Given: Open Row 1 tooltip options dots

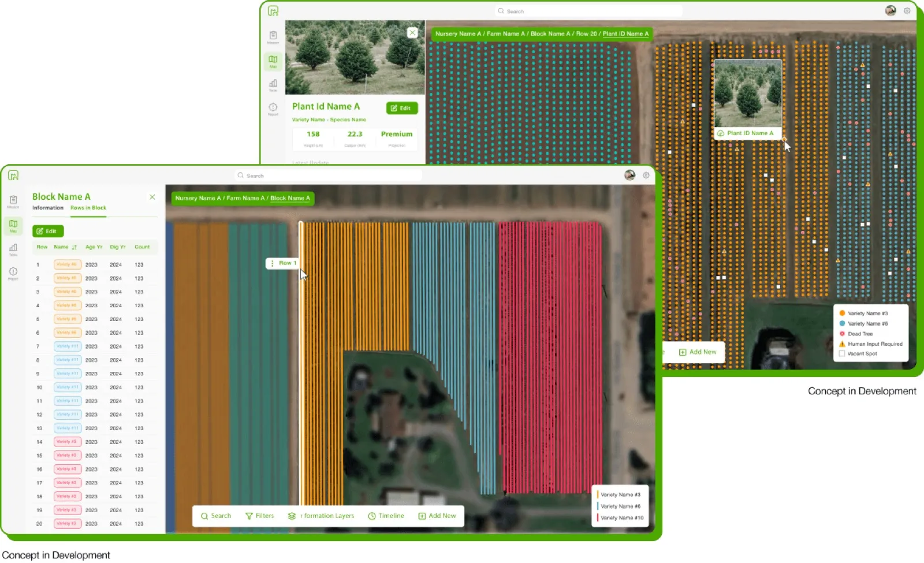Looking at the screenshot, I should 273,263.
